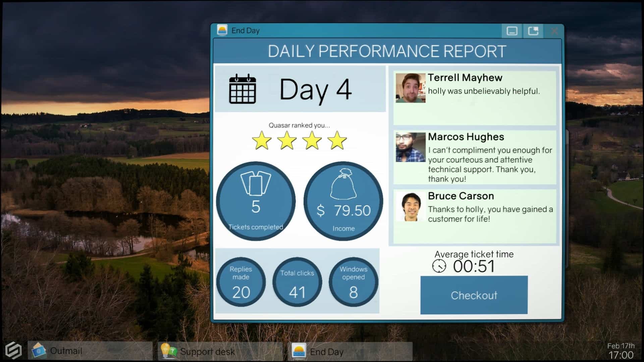This screenshot has width=644, height=362.
Task: Maximize the End Day window
Action: tap(533, 31)
